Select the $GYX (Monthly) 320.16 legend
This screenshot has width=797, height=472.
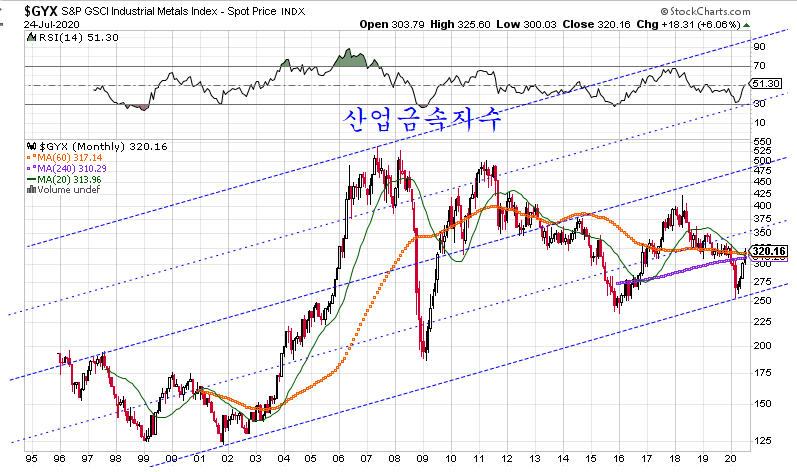point(103,146)
